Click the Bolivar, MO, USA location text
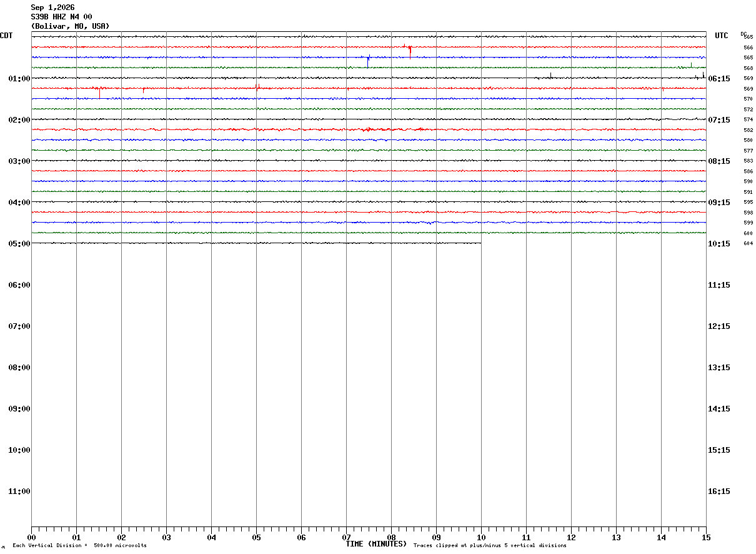Screen dimensions: 756x554 (70, 26)
